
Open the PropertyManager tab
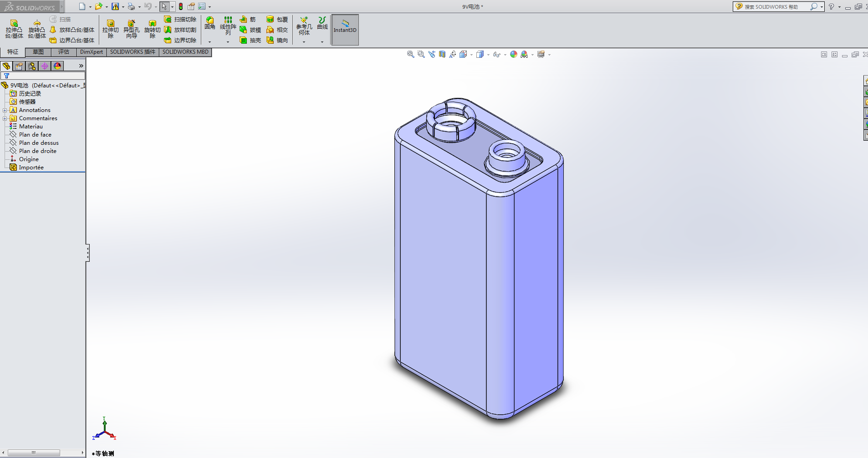tap(19, 66)
